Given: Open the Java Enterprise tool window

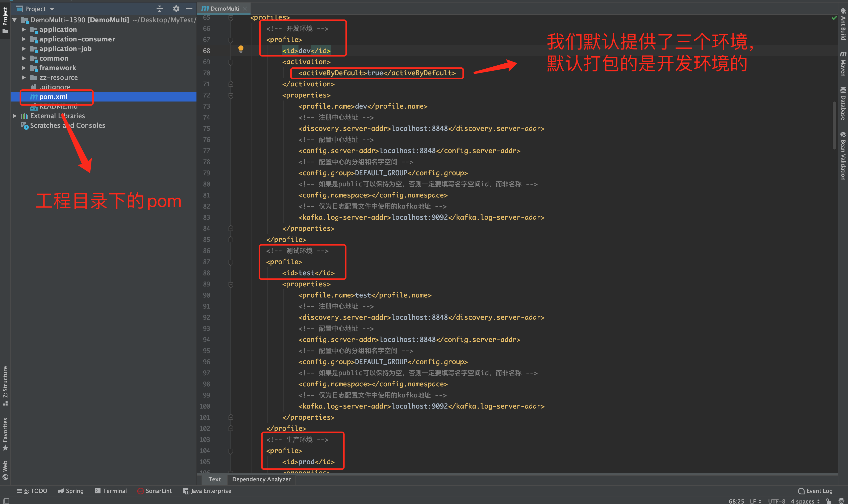Looking at the screenshot, I should [x=207, y=491].
